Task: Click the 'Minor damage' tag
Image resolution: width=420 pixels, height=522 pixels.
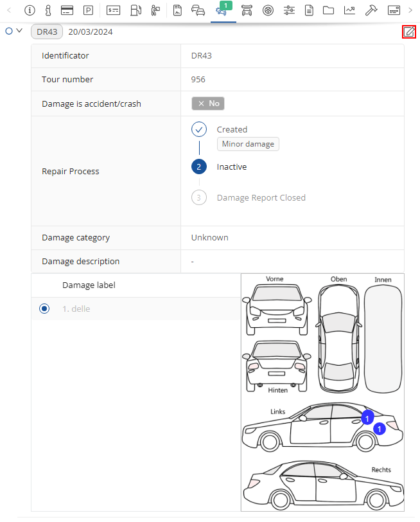Action: 248,144
